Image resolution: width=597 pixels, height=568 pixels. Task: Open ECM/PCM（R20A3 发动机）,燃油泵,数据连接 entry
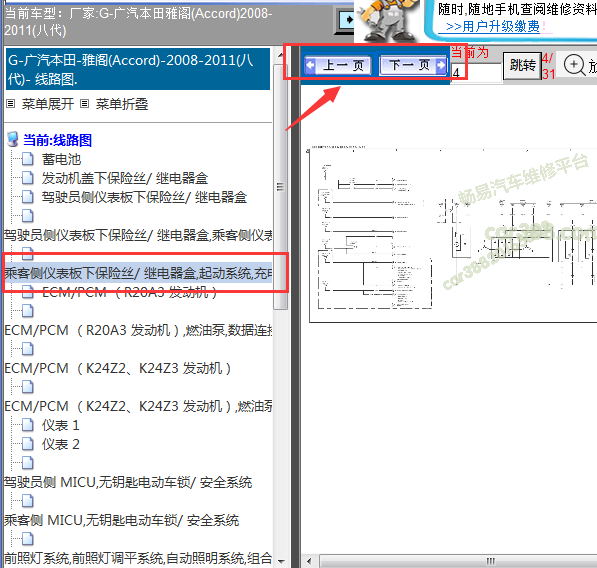pos(138,330)
